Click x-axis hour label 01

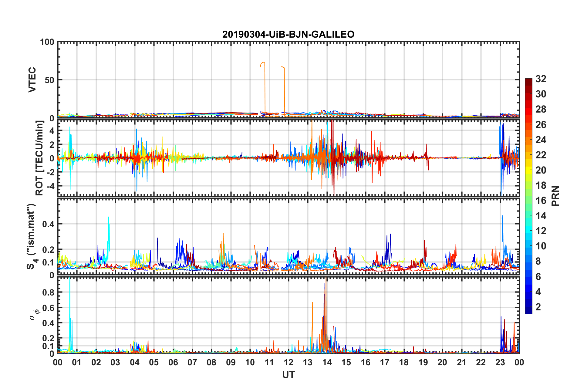tap(77, 362)
